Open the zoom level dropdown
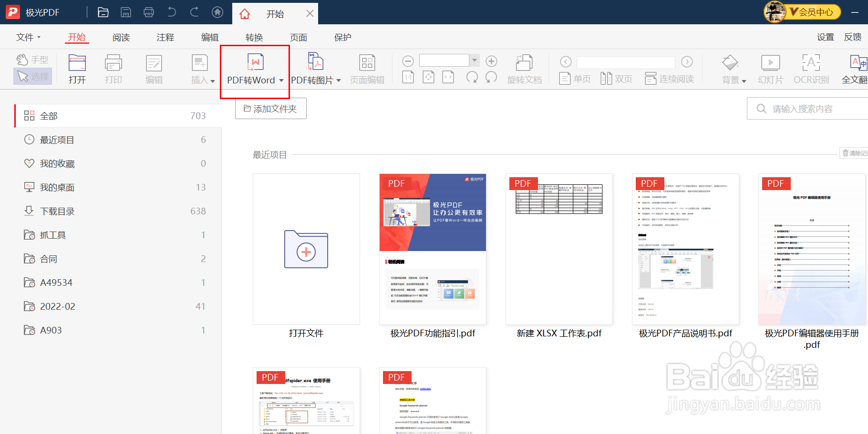The height and width of the screenshot is (434, 868). coord(474,60)
